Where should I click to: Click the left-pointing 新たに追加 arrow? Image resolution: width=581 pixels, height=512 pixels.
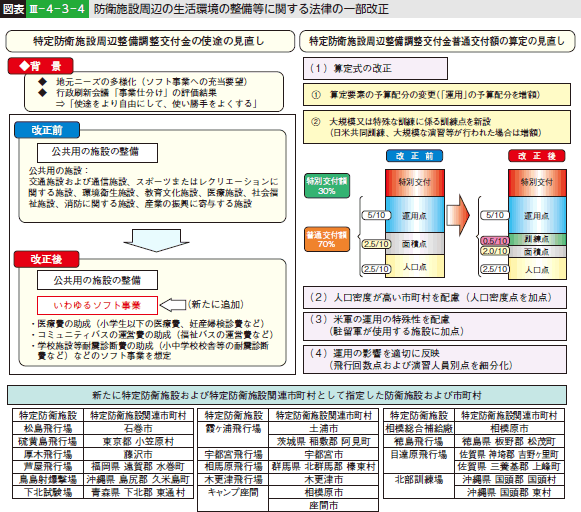click(x=173, y=305)
